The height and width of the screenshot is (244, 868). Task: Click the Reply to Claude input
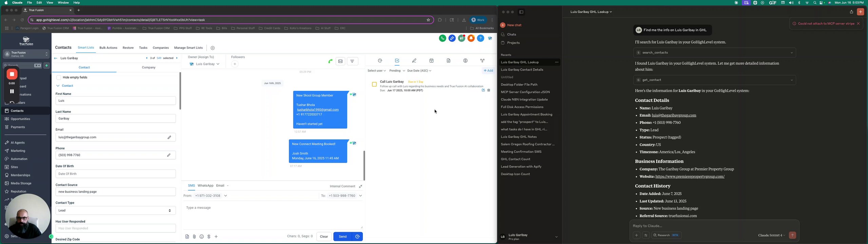pos(714,226)
